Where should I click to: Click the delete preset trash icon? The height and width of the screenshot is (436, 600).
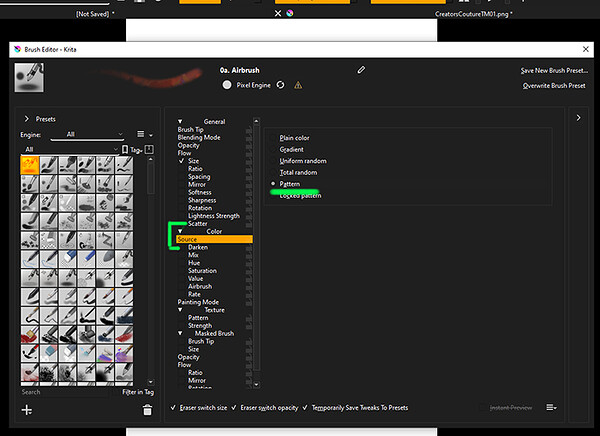(x=147, y=410)
